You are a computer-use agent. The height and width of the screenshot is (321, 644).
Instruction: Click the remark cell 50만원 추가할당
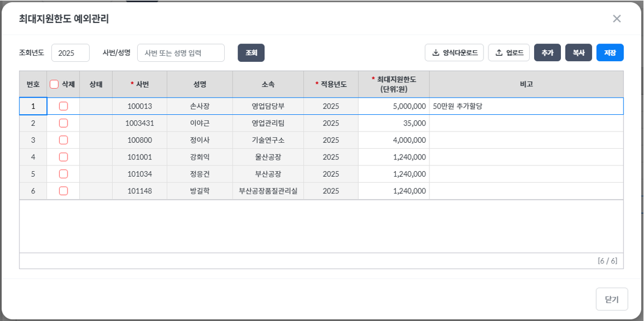[526, 106]
